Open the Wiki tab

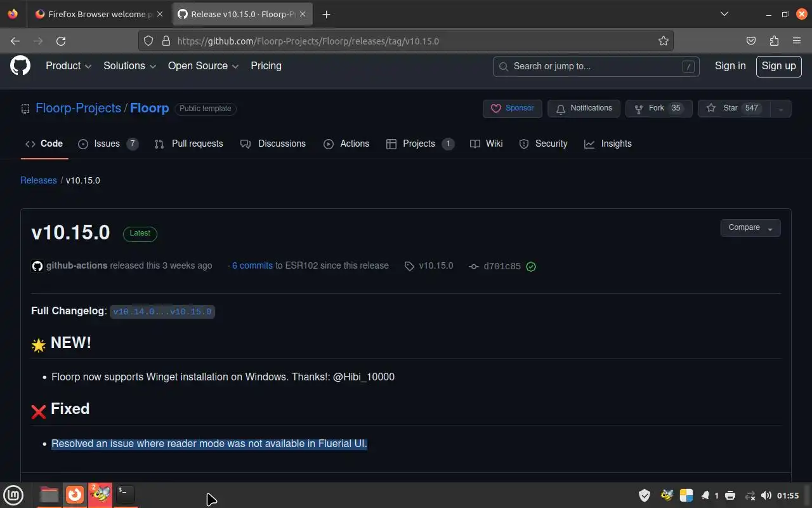pos(487,144)
